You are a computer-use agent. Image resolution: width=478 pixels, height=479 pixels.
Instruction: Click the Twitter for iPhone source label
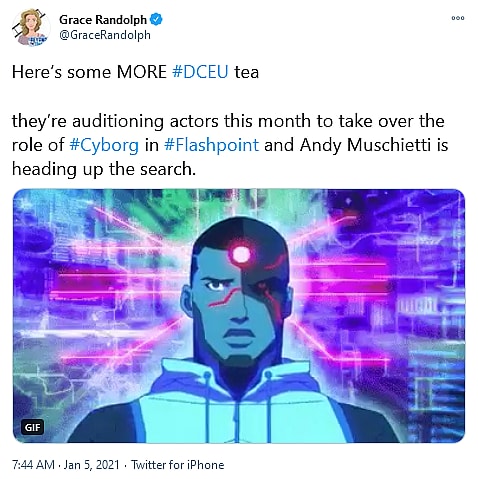[177, 465]
